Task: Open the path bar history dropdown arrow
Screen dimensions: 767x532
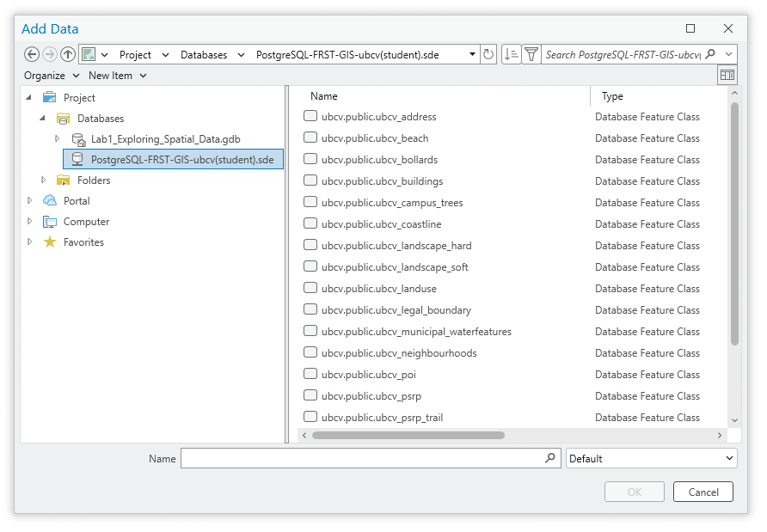Action: click(472, 54)
